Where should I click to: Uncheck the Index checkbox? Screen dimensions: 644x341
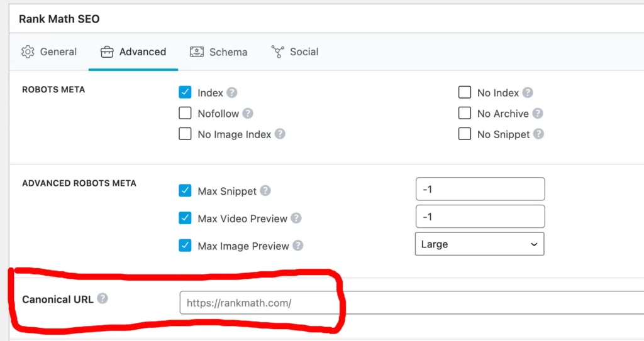pos(186,92)
